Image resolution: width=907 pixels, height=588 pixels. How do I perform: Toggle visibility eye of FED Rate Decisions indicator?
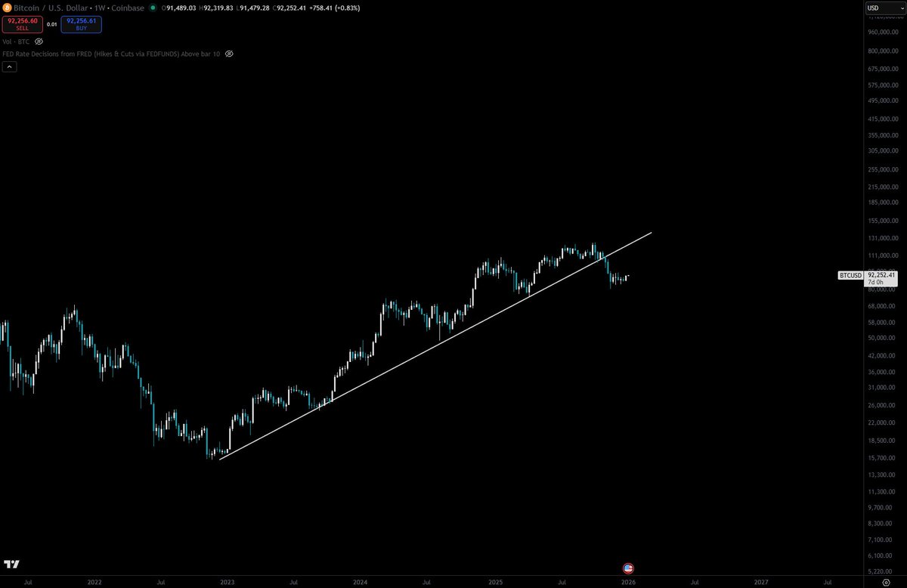point(229,54)
